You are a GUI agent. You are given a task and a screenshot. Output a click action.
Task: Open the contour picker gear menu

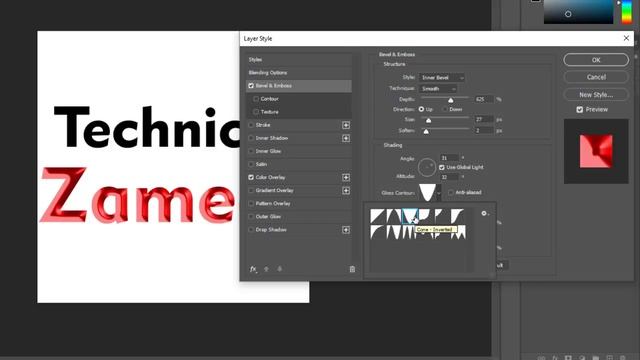[x=484, y=213]
